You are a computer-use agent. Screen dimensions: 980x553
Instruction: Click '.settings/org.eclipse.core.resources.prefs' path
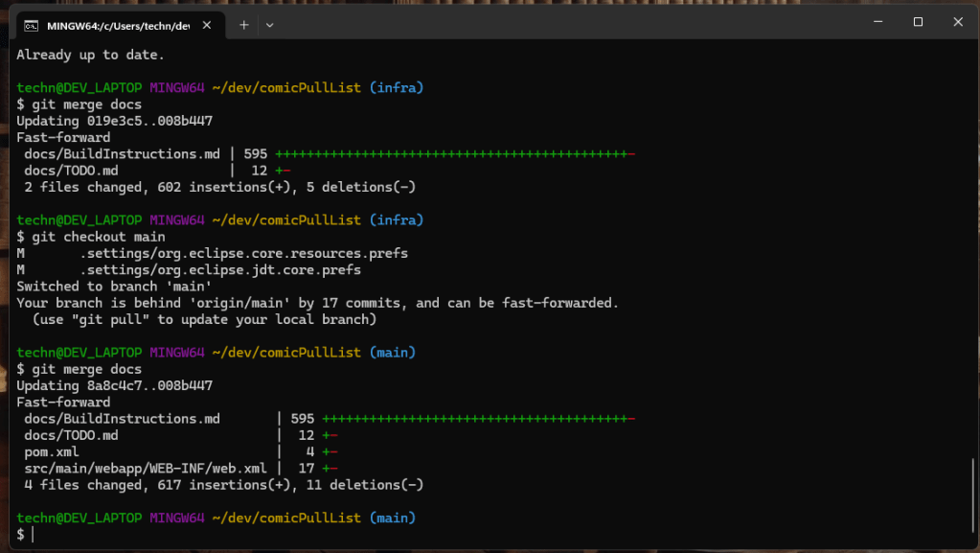tap(243, 253)
